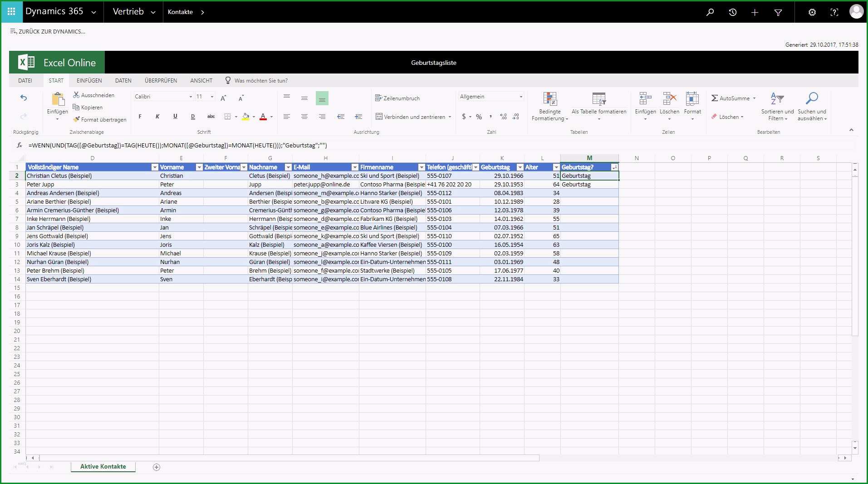This screenshot has height=484, width=868.
Task: Toggle underline U formatting
Action: click(175, 117)
